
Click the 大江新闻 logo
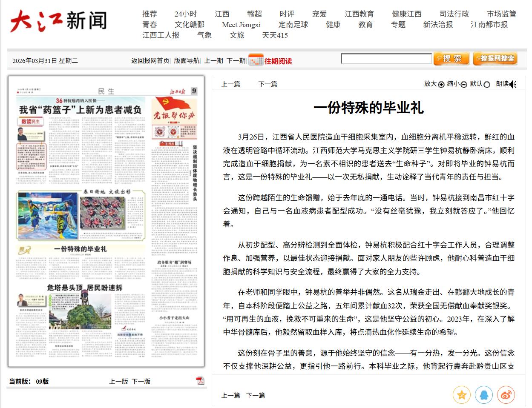coord(58,21)
